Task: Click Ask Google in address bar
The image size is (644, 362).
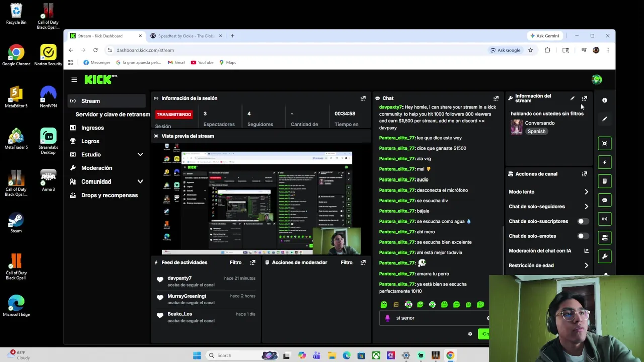Action: coord(505,50)
